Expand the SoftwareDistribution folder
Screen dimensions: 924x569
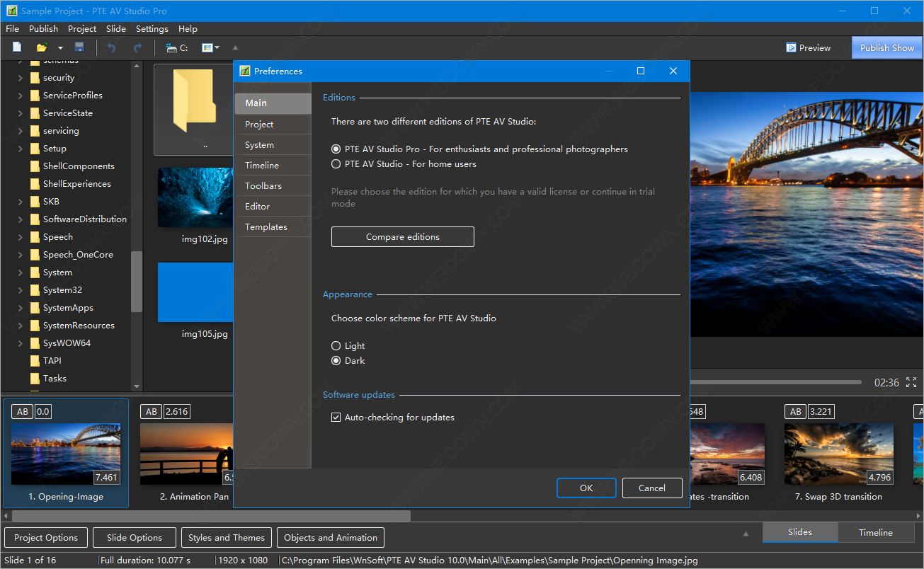coord(21,219)
